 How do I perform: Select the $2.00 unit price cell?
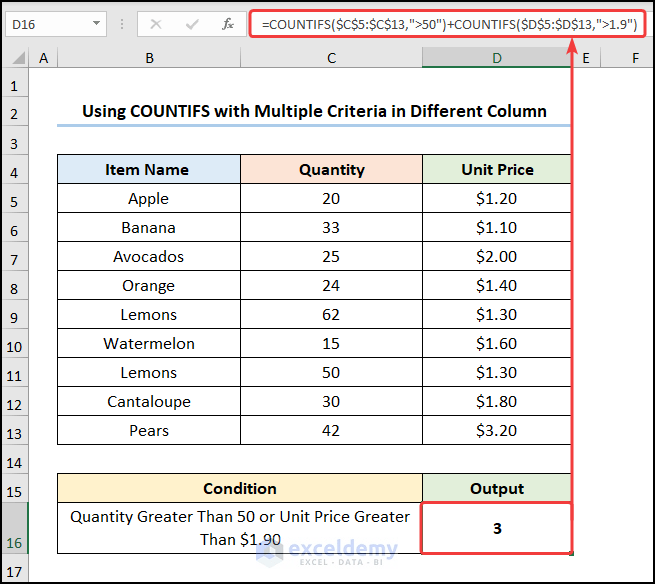tap(497, 256)
